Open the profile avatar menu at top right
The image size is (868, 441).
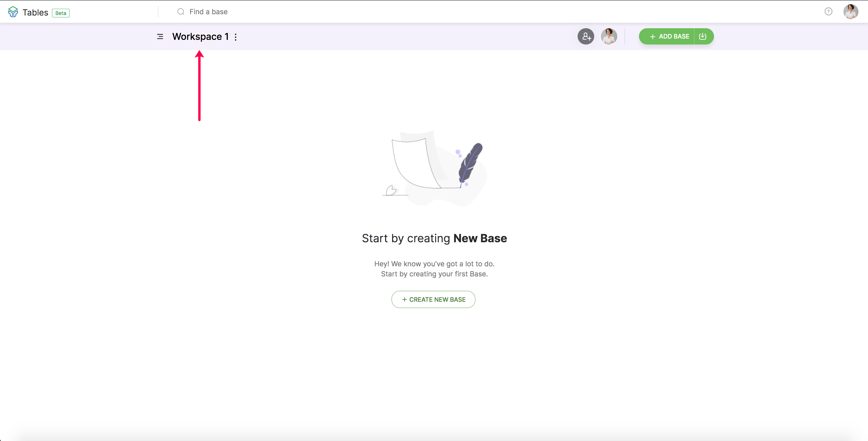tap(850, 12)
